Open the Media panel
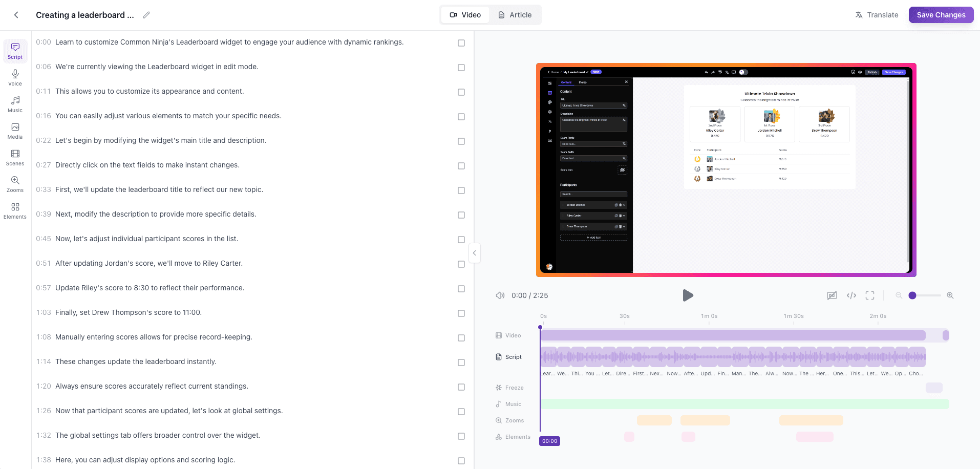This screenshot has height=469, width=980. coord(15,131)
